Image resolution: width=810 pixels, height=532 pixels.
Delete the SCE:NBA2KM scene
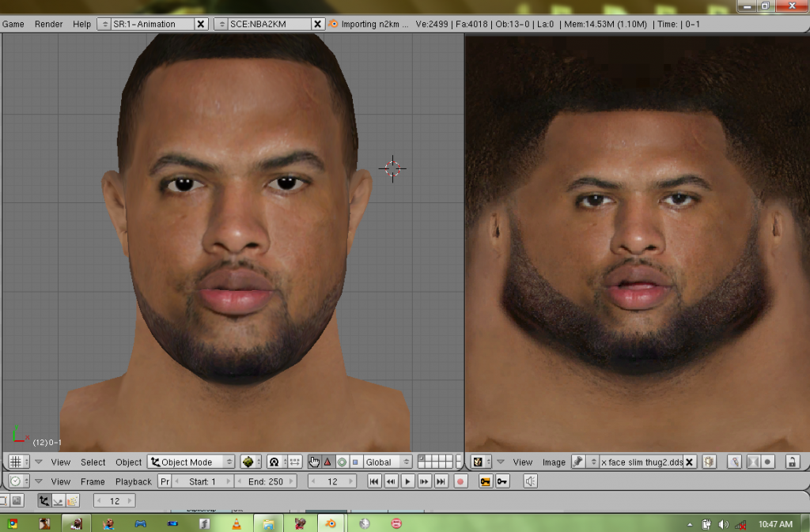coord(317,24)
